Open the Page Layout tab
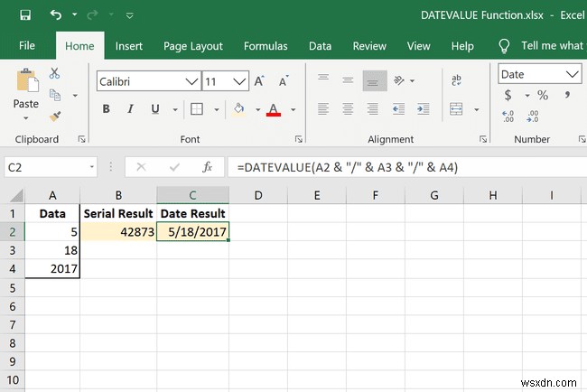Screen dimensions: 587x392 point(193,46)
